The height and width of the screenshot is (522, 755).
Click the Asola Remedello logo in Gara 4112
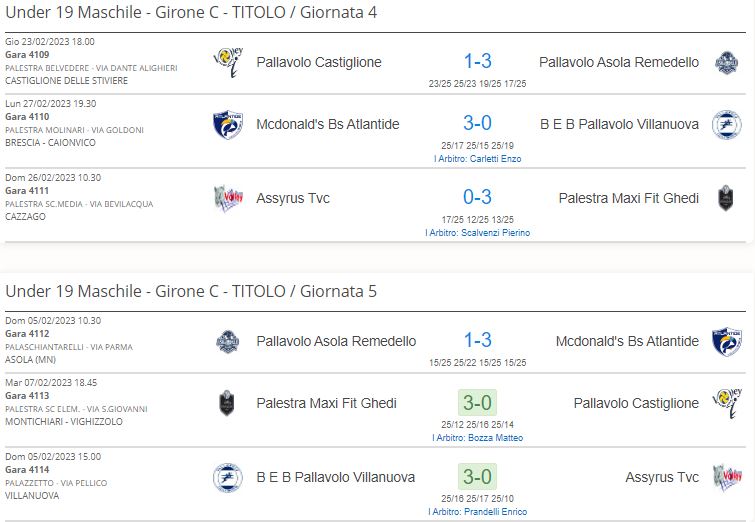click(x=228, y=341)
